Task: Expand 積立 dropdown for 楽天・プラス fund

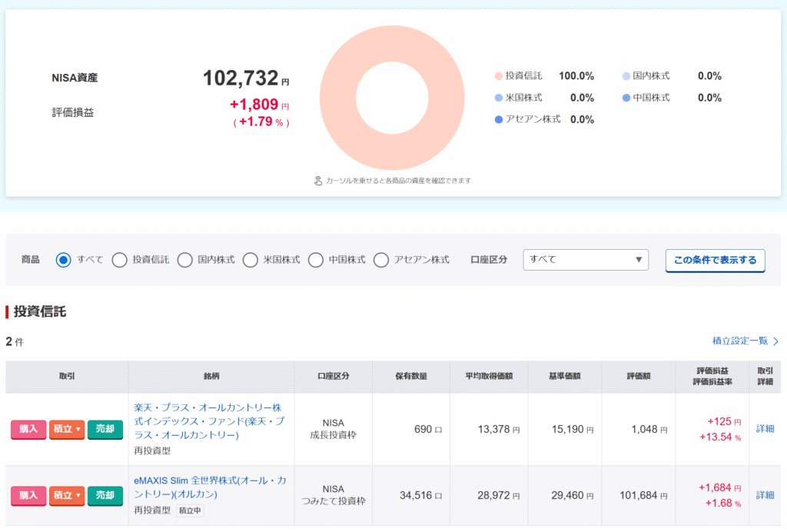Action: pyautogui.click(x=67, y=429)
